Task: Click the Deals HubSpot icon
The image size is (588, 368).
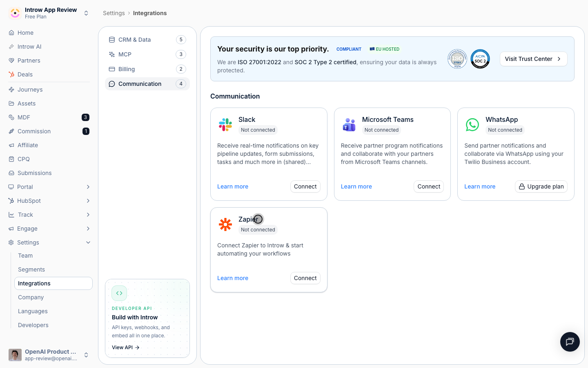Action: (x=11, y=74)
